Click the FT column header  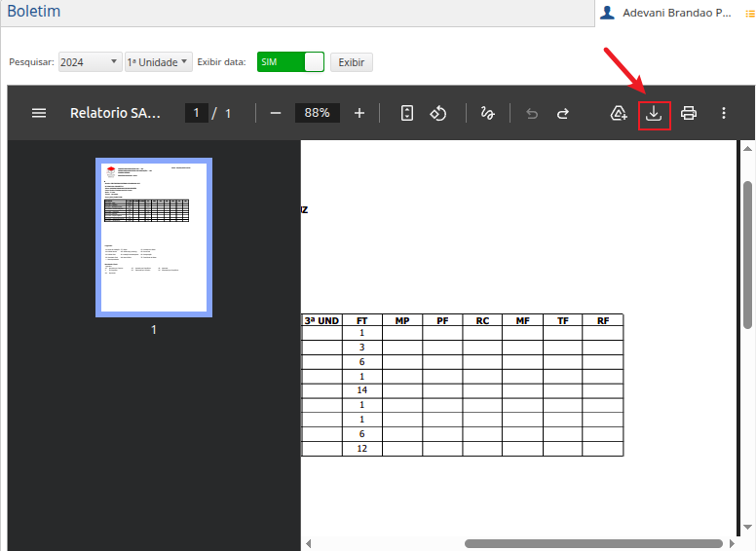point(362,321)
